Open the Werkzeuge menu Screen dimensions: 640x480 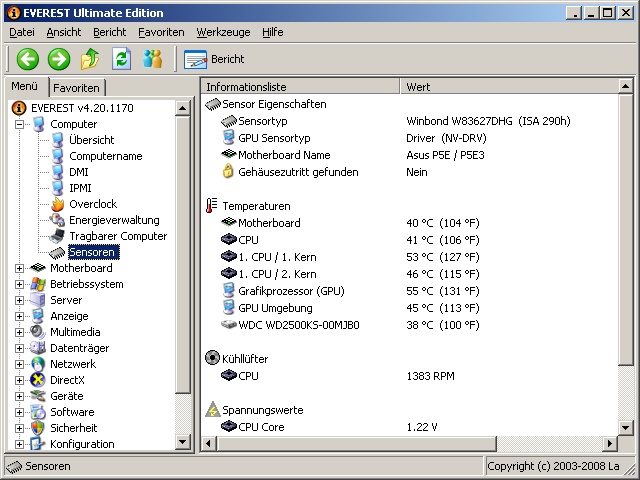point(223,32)
